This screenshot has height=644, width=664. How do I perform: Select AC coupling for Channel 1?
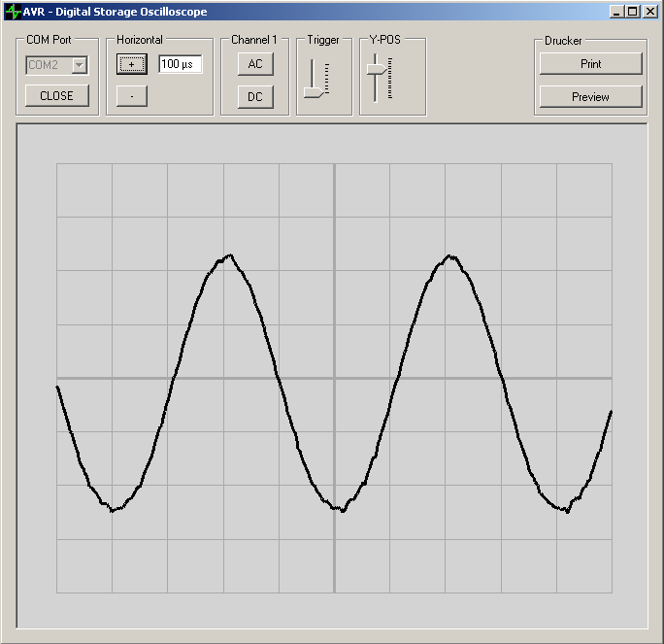[x=255, y=64]
